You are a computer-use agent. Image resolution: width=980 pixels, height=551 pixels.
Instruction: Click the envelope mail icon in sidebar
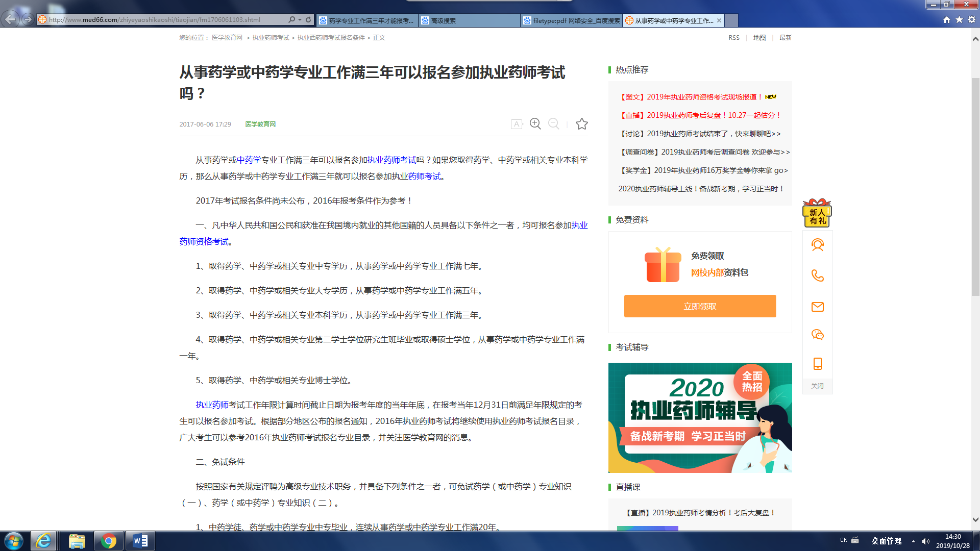pos(817,307)
